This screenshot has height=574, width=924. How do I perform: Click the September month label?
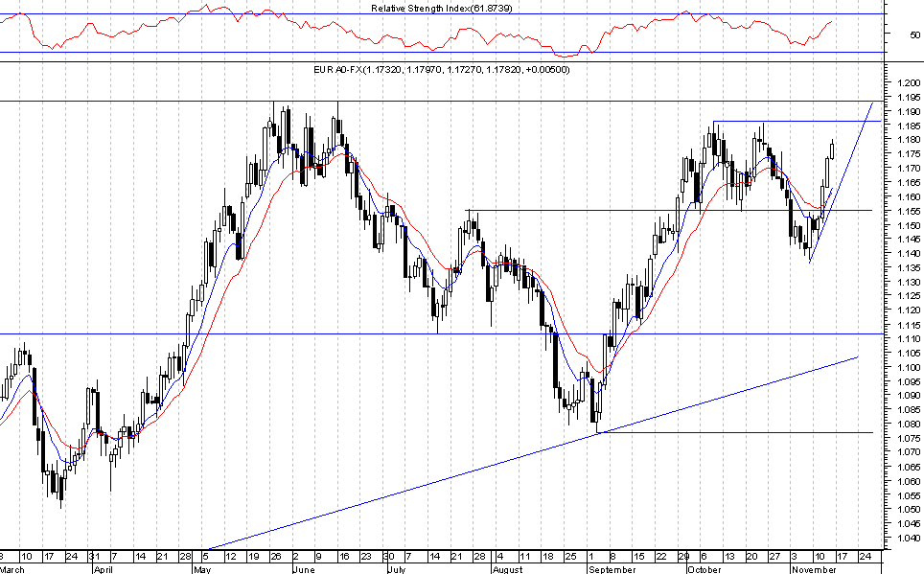tap(612, 569)
